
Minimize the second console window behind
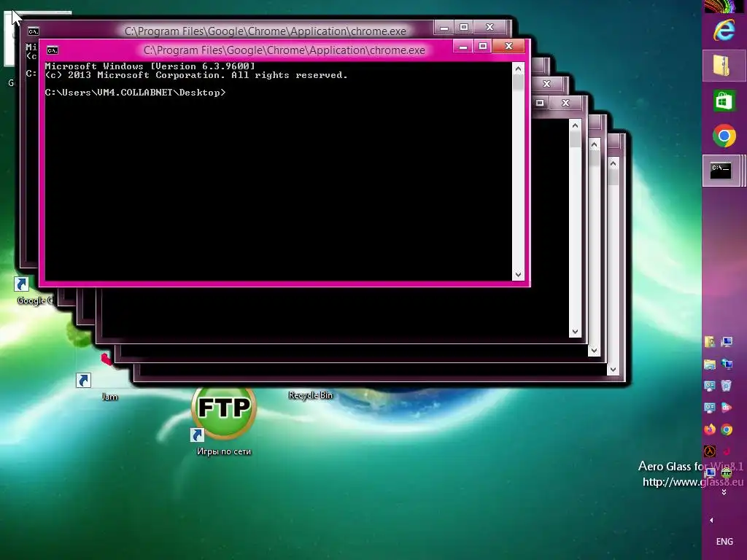tap(444, 28)
